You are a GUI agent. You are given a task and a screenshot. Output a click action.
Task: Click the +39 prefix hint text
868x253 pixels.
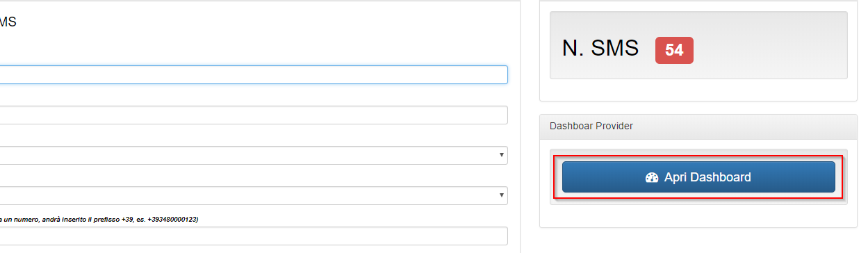pyautogui.click(x=100, y=219)
